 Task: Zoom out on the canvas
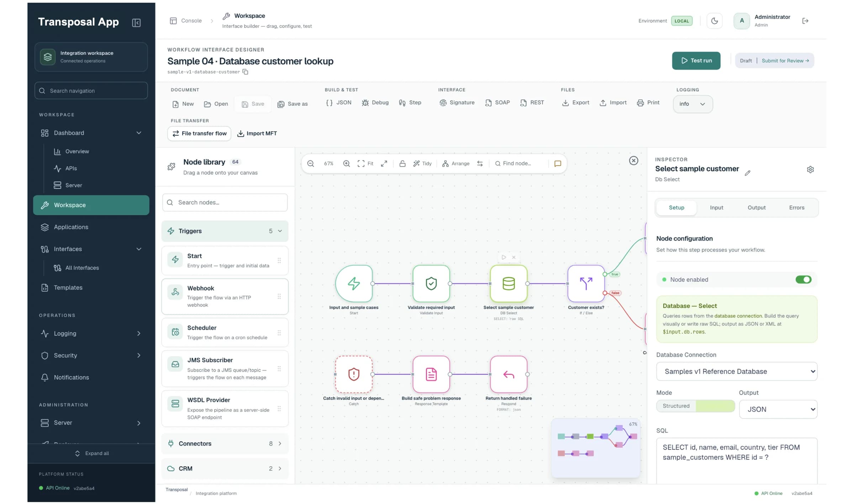pyautogui.click(x=311, y=163)
